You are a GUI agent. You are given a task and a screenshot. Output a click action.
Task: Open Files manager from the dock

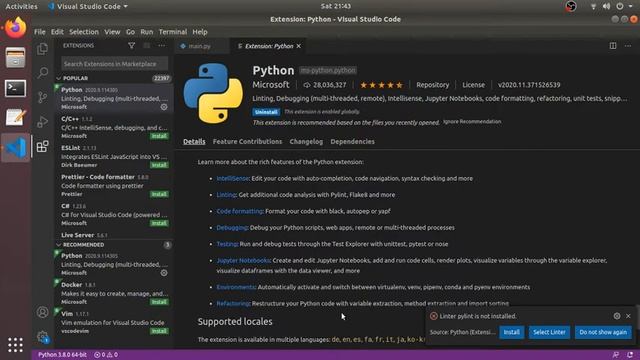click(x=16, y=58)
